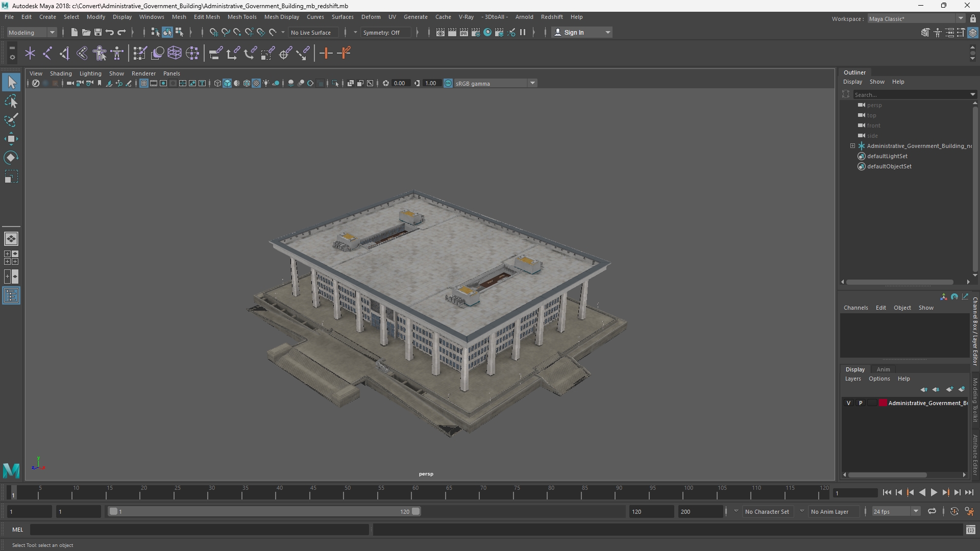Toggle the loop playback button
The width and height of the screenshot is (980, 551).
pos(932,511)
